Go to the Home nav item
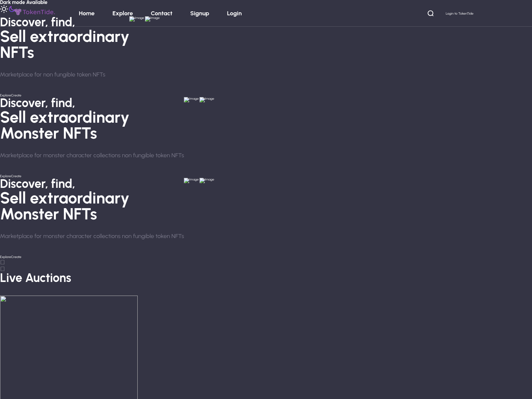 pos(87,13)
